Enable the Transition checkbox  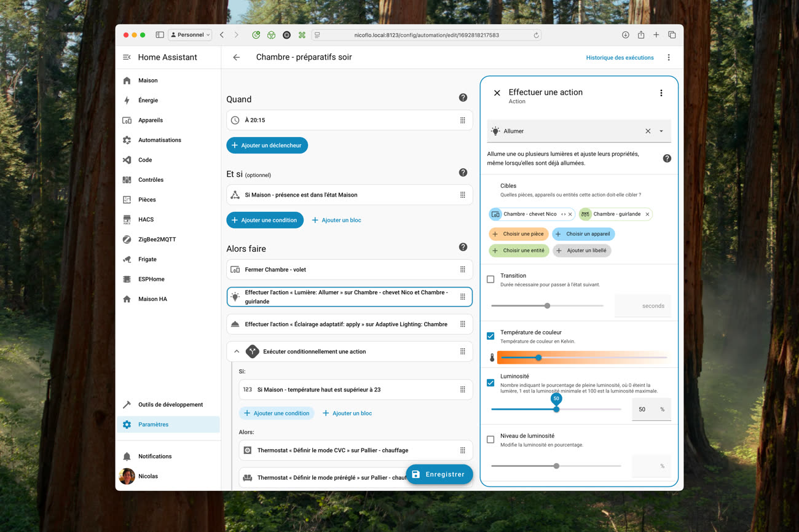point(490,279)
